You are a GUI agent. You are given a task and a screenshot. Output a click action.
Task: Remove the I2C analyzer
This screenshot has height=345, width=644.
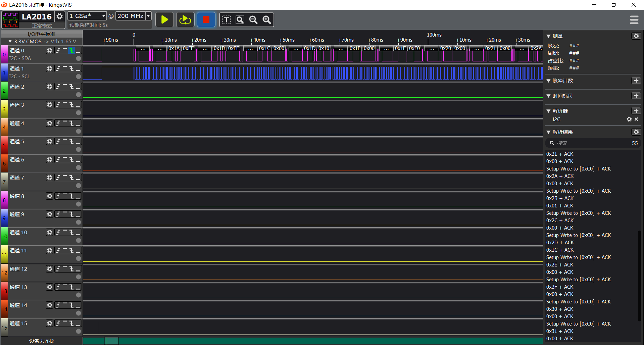click(x=636, y=119)
